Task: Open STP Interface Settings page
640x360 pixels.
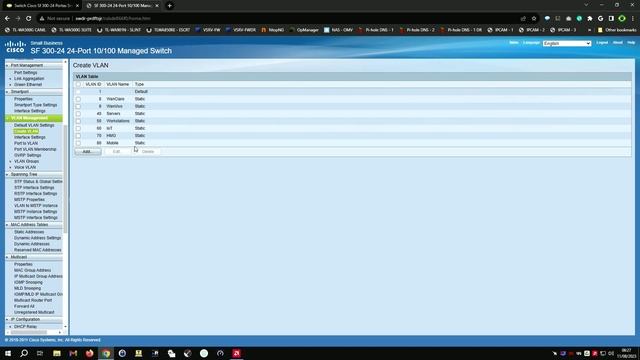Action: 34,187
